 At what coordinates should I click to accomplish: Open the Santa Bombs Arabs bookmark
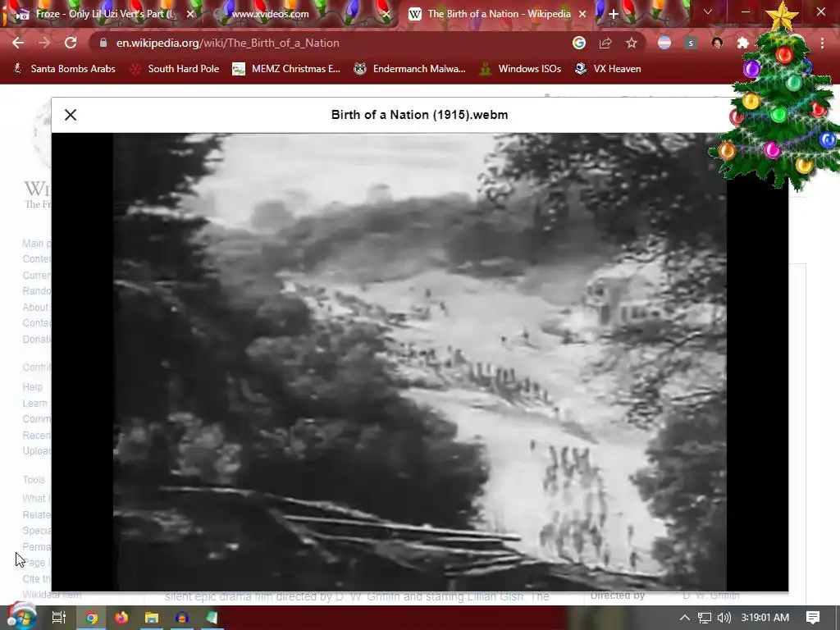[64, 69]
